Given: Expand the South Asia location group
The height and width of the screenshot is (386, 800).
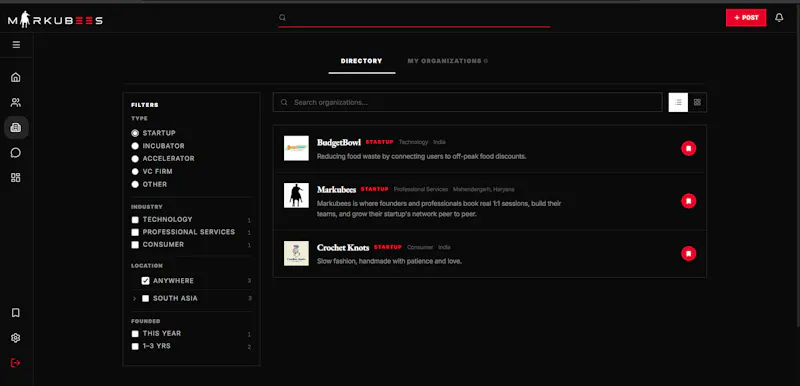Looking at the screenshot, I should [x=135, y=298].
